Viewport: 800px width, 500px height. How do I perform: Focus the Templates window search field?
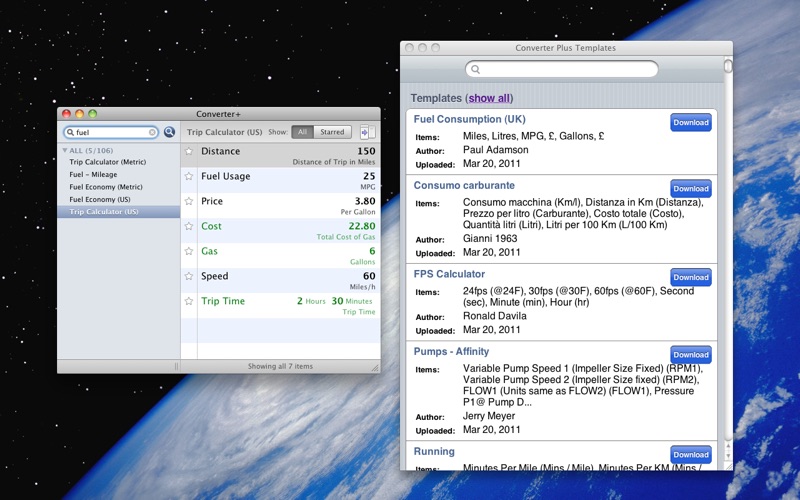click(x=562, y=69)
